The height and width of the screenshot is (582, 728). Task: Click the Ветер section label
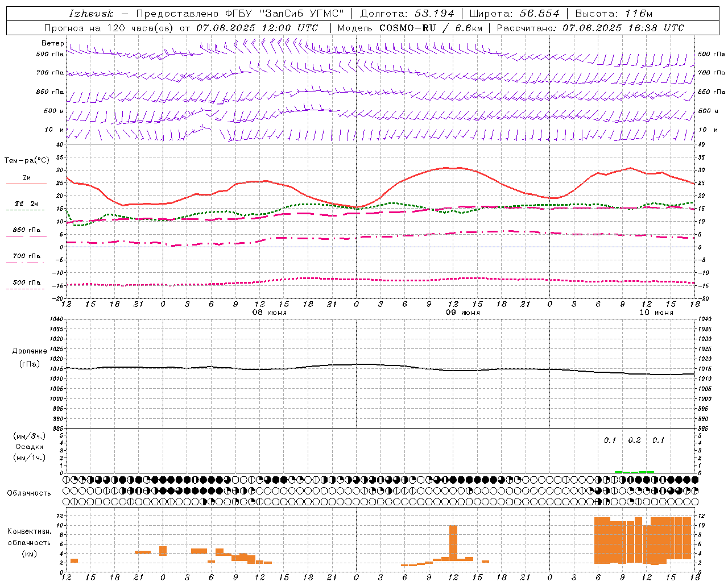52,43
